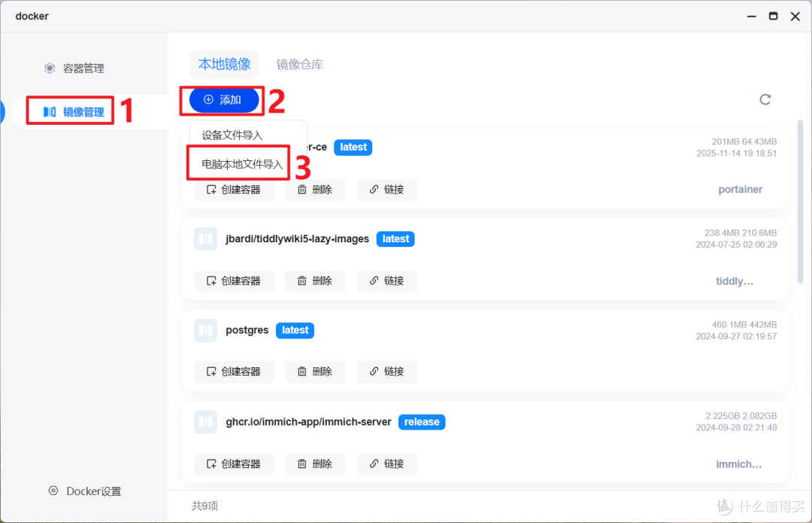The image size is (812, 523).
Task: Click the latest tag on postgres
Action: pos(295,330)
